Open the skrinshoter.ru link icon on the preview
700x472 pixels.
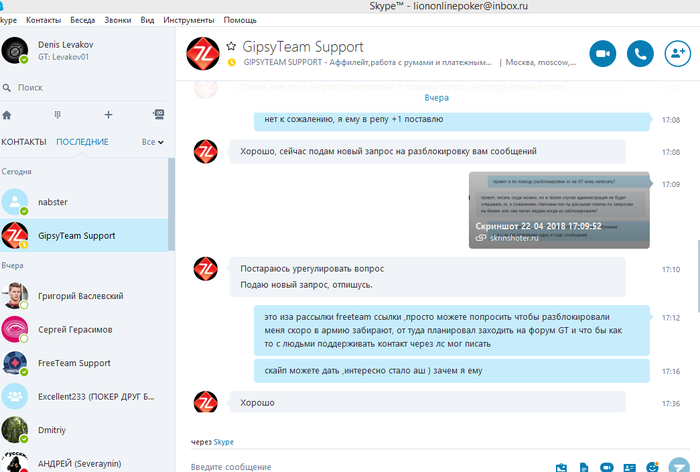480,238
